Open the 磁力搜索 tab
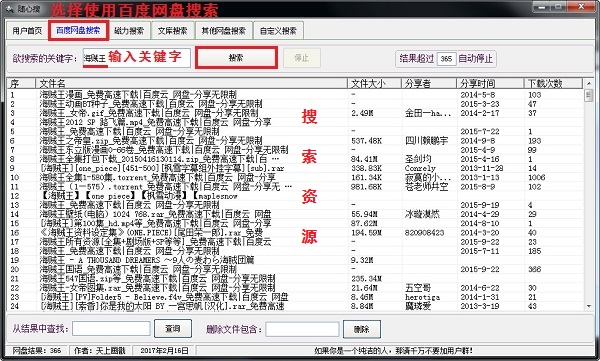The height and width of the screenshot is (361, 600). coord(129,31)
